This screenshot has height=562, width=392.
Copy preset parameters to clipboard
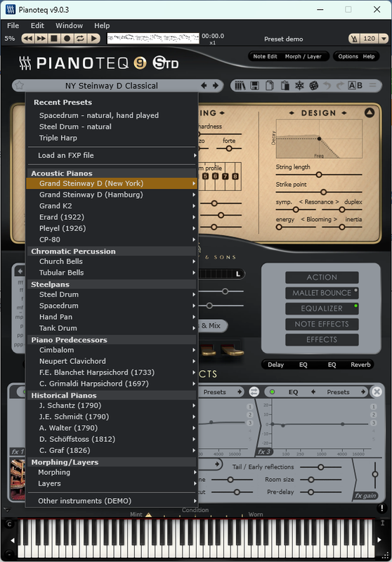[270, 86]
